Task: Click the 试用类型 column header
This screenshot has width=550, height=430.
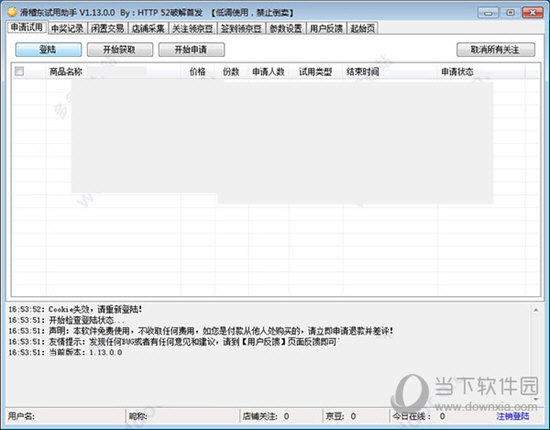Action: [x=315, y=72]
